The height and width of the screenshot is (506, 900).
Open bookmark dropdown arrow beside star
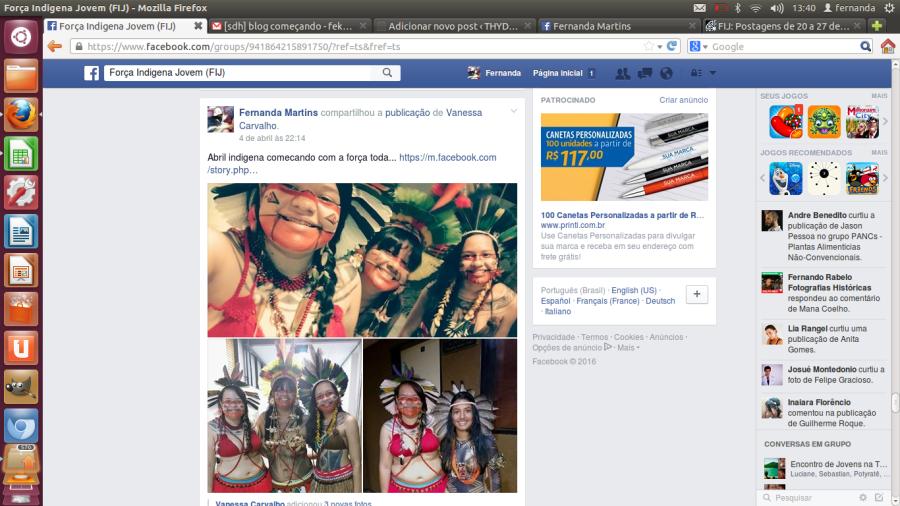coord(660,47)
